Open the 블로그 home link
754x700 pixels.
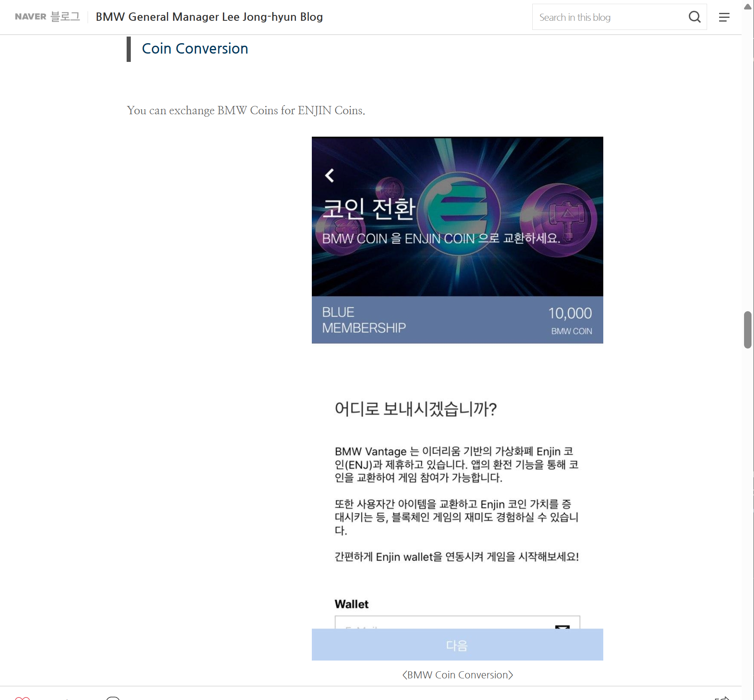(65, 17)
